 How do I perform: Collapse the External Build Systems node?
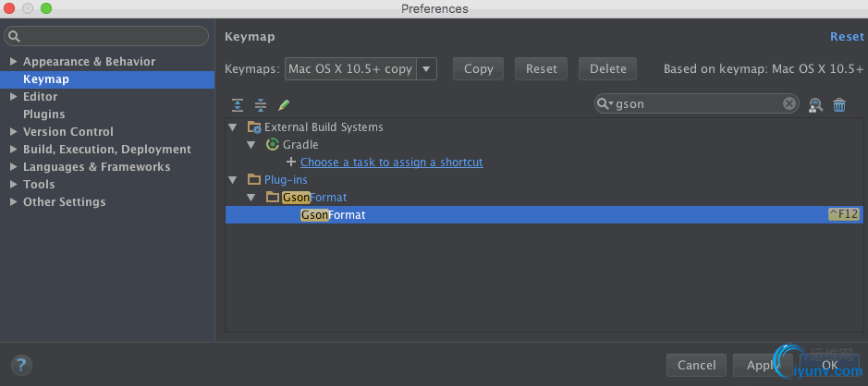click(x=233, y=127)
